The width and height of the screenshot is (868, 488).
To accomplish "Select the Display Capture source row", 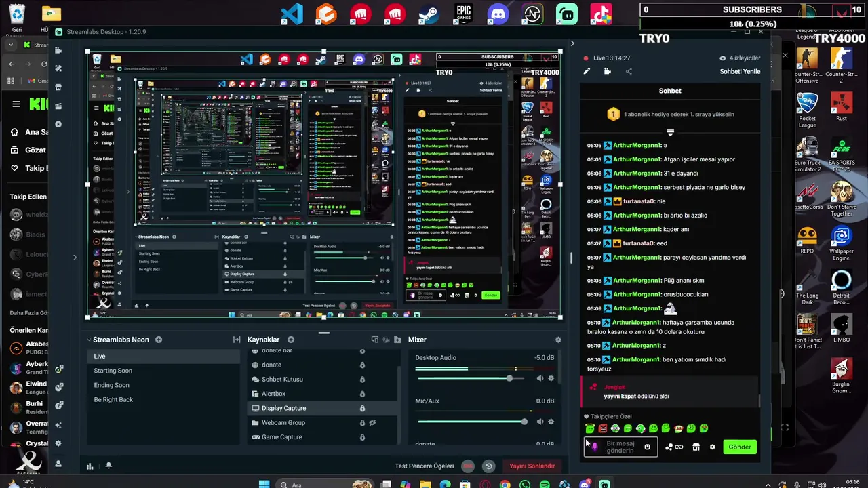I will pyautogui.click(x=322, y=408).
